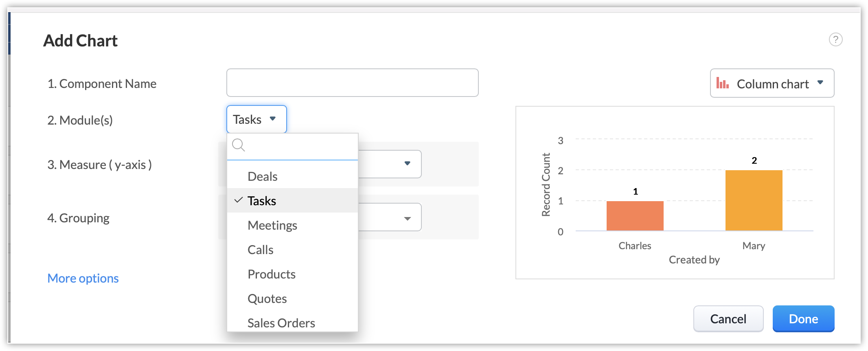Viewport: 868px width, 351px height.
Task: Click the checkmark next to Tasks
Action: coord(239,200)
